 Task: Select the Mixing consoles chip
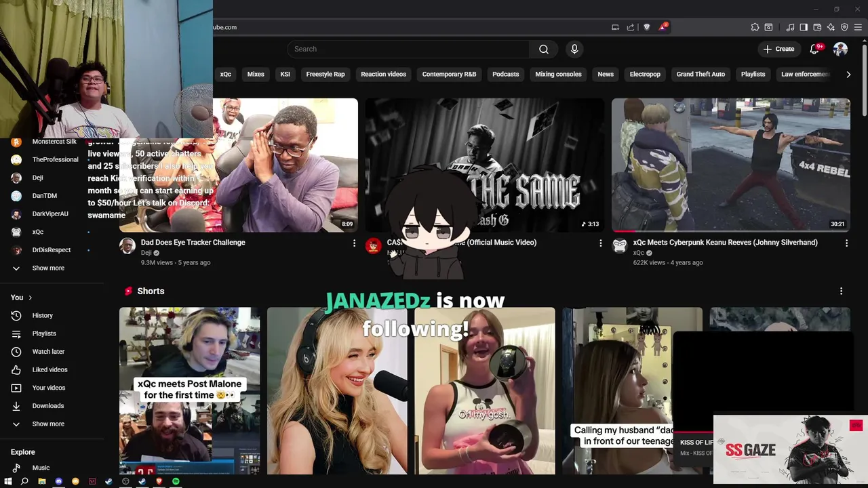click(x=558, y=74)
